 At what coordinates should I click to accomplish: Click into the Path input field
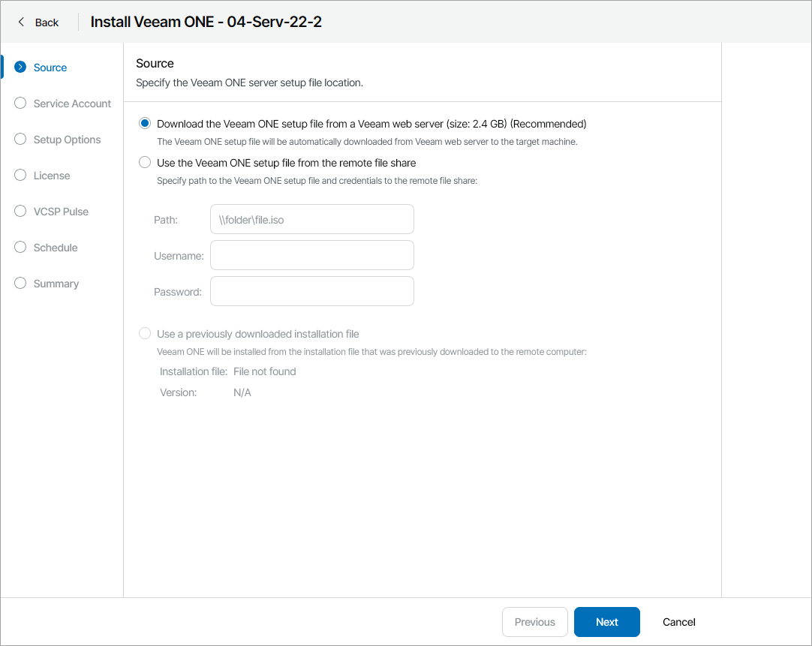[x=312, y=219]
